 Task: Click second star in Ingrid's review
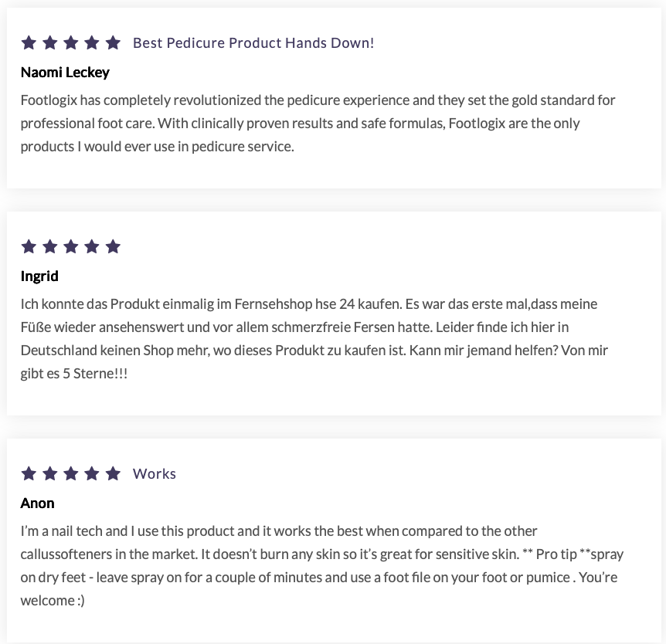[50, 247]
